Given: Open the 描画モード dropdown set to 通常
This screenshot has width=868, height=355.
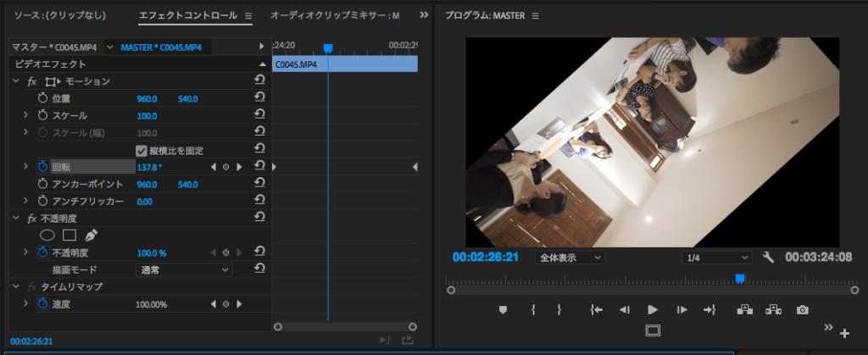Looking at the screenshot, I should 184,269.
